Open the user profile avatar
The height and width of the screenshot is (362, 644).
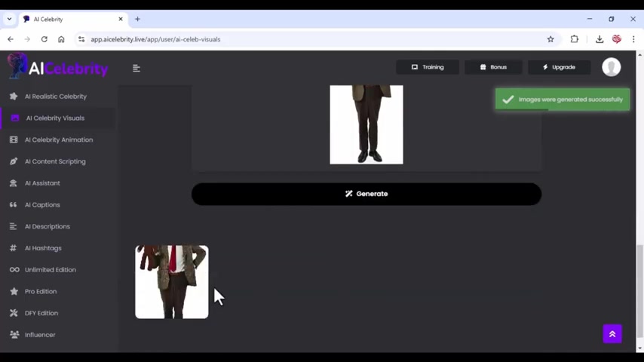pos(611,67)
